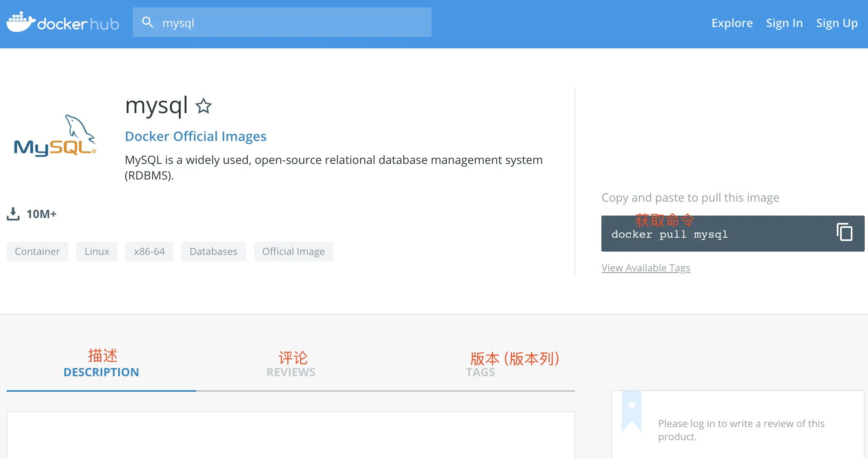The height and width of the screenshot is (459, 868).
Task: Star the mysql repository
Action: point(203,106)
